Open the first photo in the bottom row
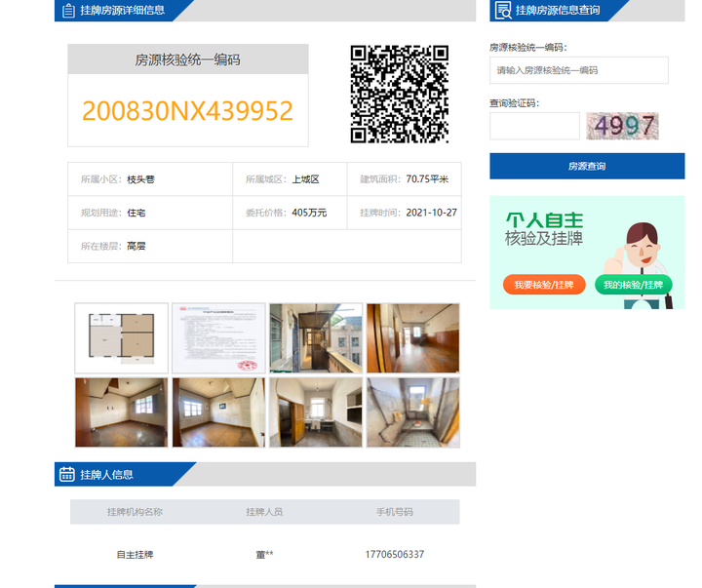Viewport: 702px width, 588px height. click(122, 412)
